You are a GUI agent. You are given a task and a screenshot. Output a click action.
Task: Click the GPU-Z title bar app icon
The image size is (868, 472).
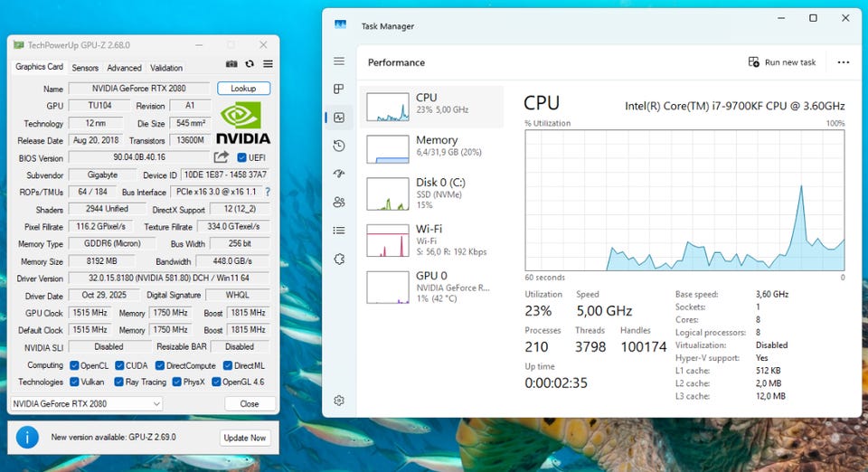(x=19, y=45)
